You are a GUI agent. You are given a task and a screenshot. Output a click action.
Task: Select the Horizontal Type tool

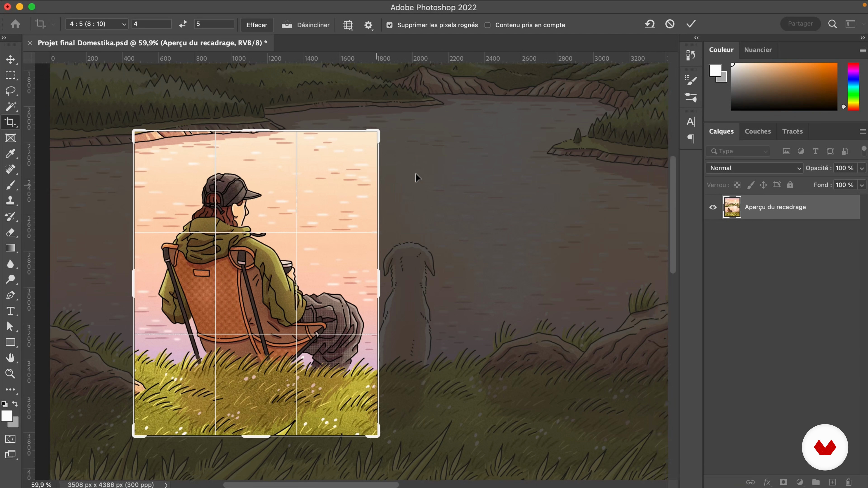point(10,311)
